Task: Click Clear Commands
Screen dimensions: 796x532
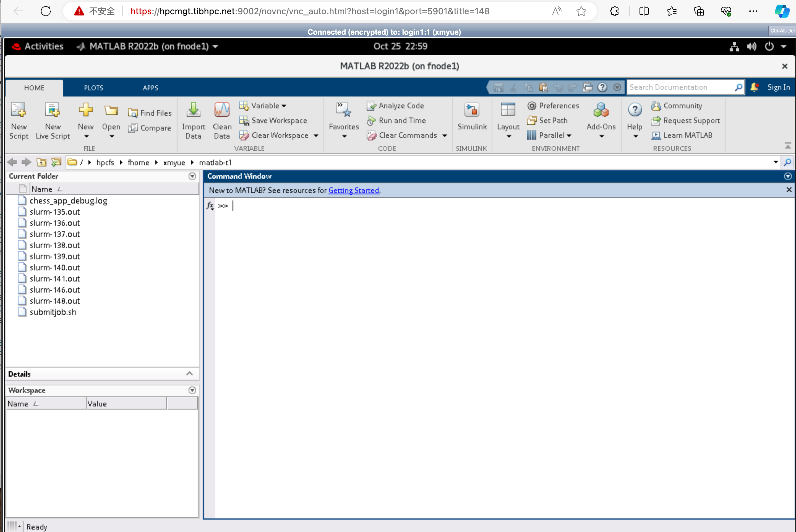Action: (402, 135)
